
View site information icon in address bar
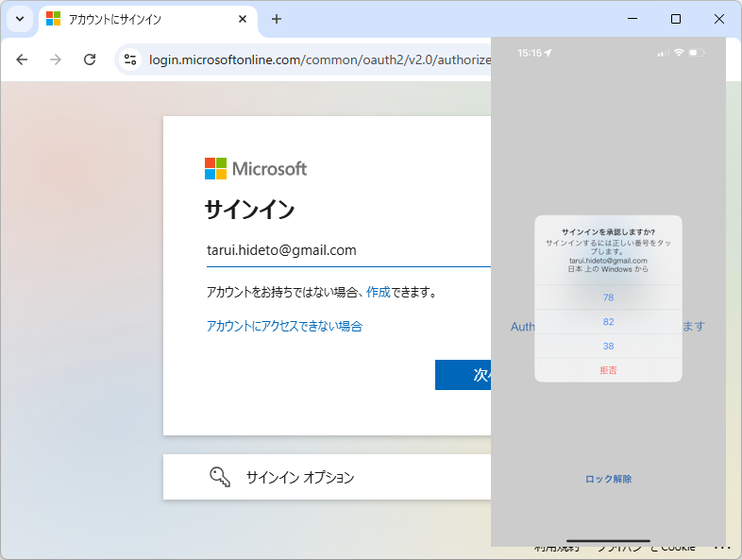130,59
